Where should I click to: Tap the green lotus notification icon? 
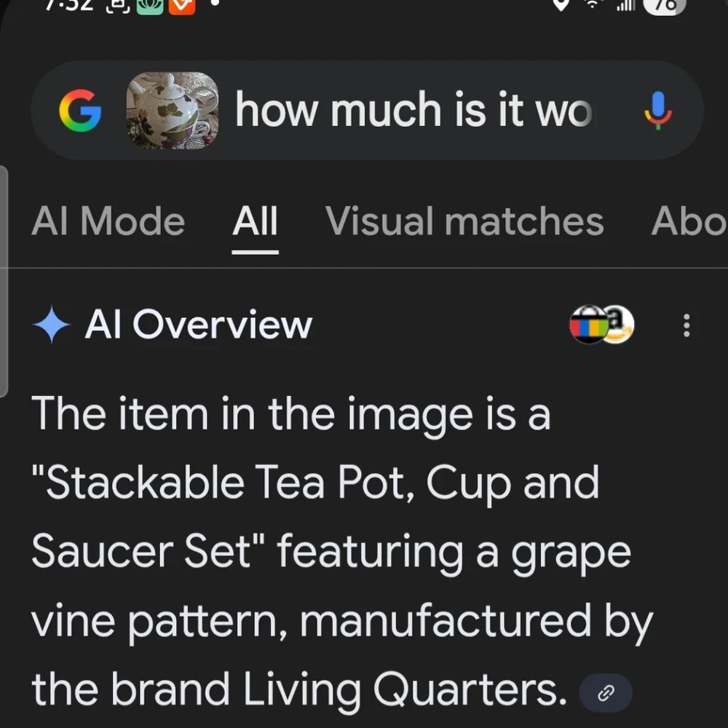[x=149, y=6]
